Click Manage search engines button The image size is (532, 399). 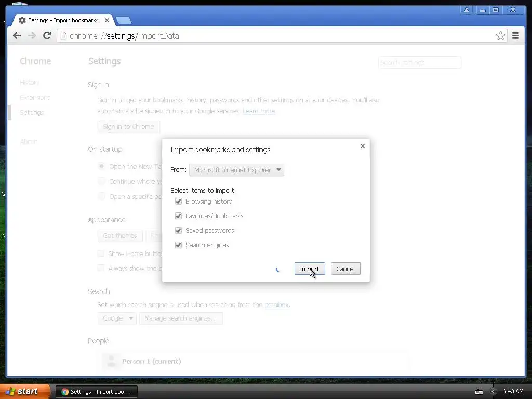point(181,318)
